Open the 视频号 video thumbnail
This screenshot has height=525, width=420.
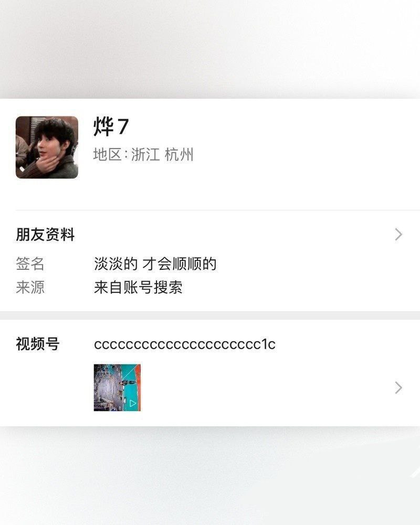pos(117,387)
